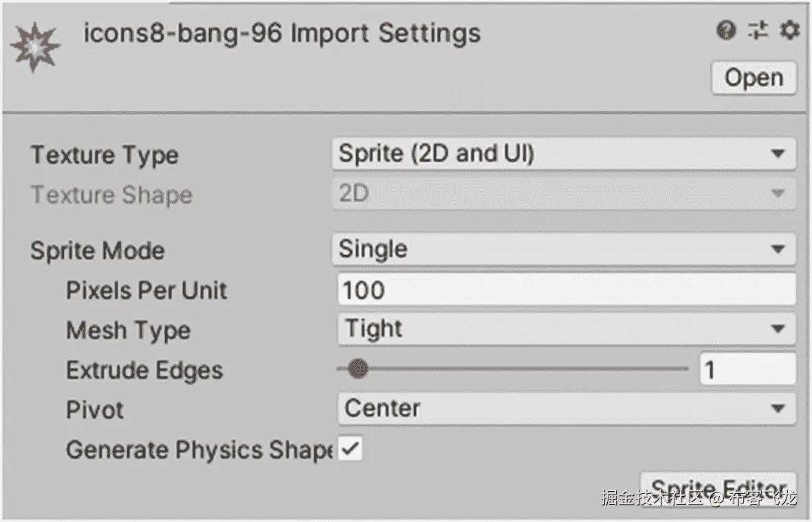Click the Pixels Per Unit label
The image size is (812, 522).
(x=146, y=290)
